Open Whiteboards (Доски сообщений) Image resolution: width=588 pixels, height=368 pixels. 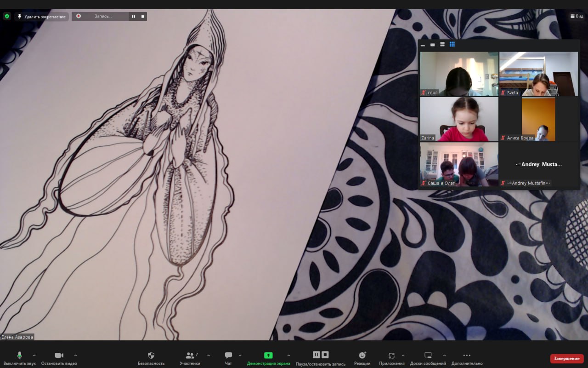(x=428, y=356)
